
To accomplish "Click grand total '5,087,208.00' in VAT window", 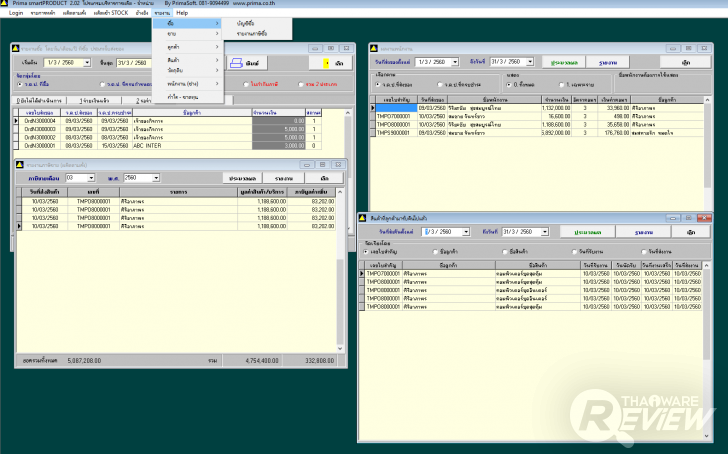I will coord(84,361).
